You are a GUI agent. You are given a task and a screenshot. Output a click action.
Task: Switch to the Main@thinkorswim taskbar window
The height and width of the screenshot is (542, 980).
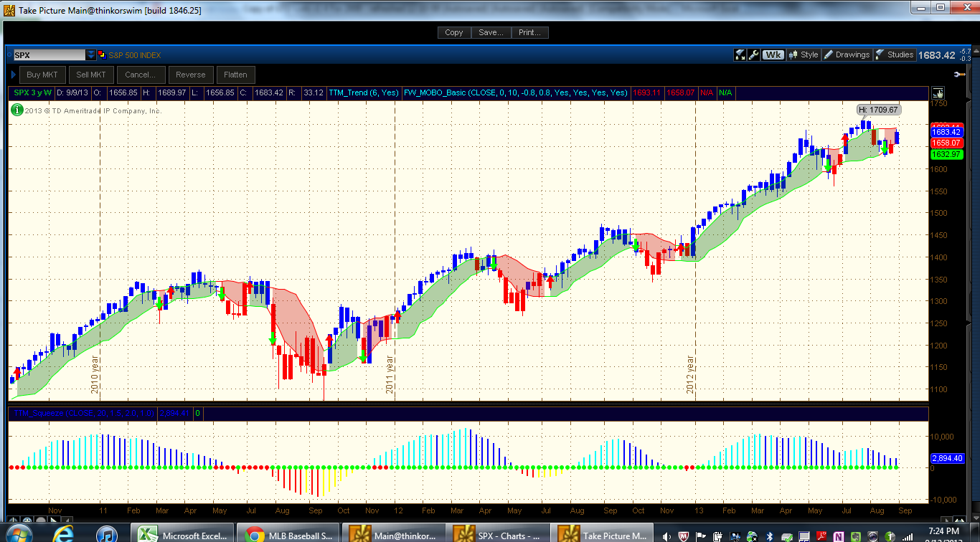pos(400,534)
